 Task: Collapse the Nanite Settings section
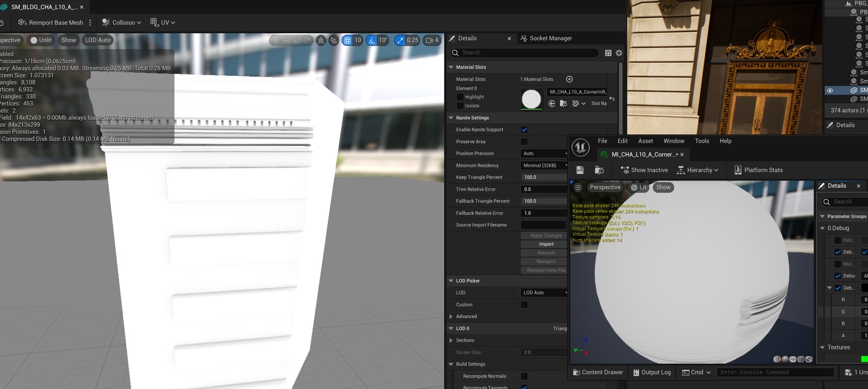[451, 118]
